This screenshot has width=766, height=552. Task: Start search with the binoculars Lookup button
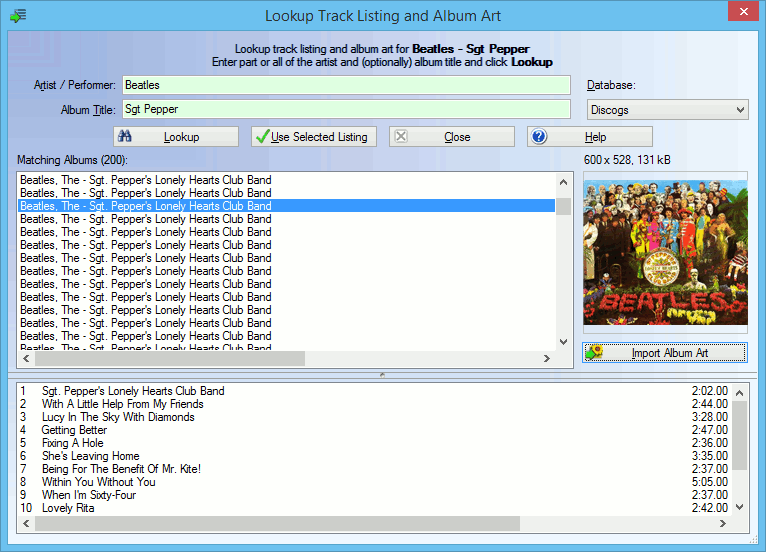point(176,137)
